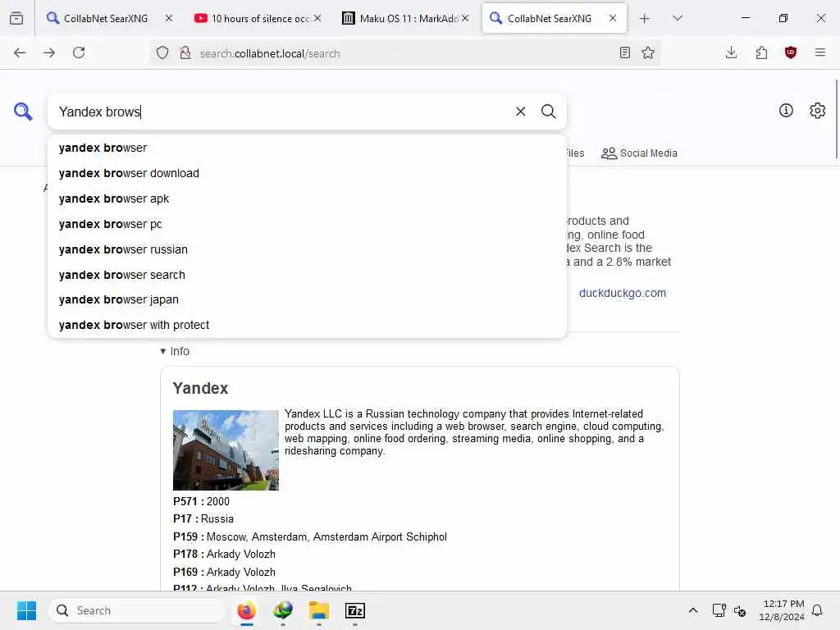This screenshot has width=840, height=630.
Task: Choose suggestion 'yandex browser'
Action: click(x=307, y=148)
